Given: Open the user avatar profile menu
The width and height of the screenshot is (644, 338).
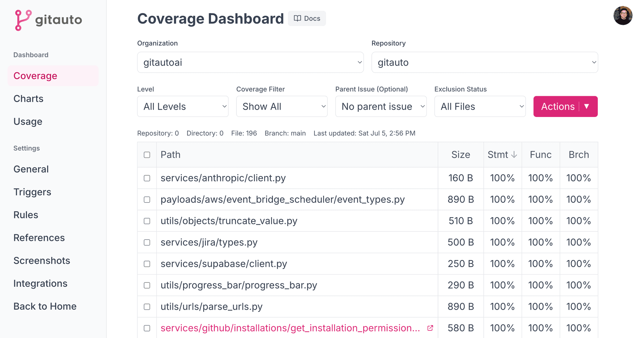Looking at the screenshot, I should pos(623,15).
